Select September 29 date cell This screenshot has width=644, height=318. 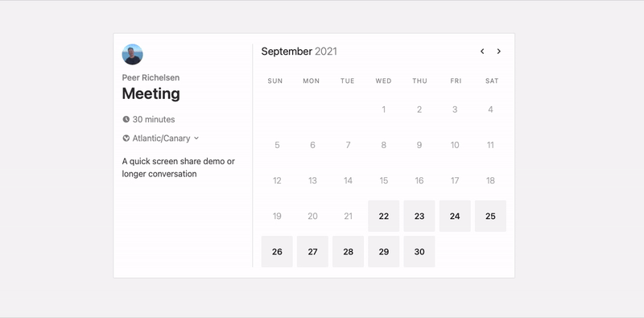pyautogui.click(x=384, y=251)
